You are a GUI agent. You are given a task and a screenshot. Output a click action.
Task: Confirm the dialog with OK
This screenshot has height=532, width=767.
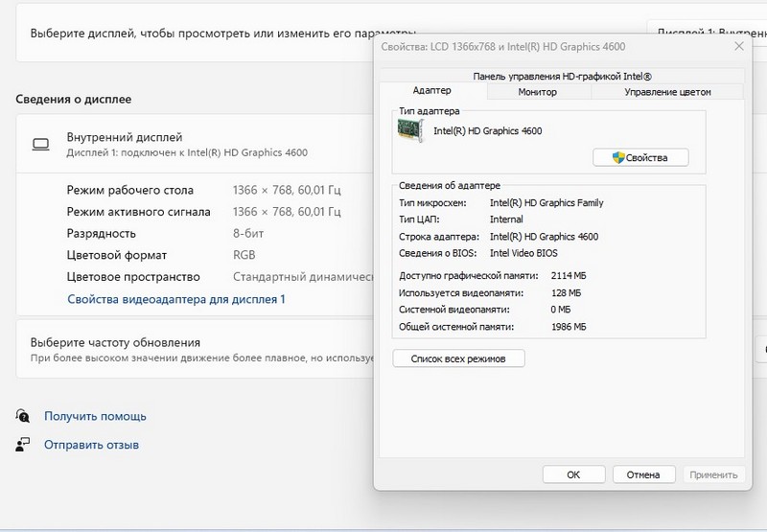(572, 474)
